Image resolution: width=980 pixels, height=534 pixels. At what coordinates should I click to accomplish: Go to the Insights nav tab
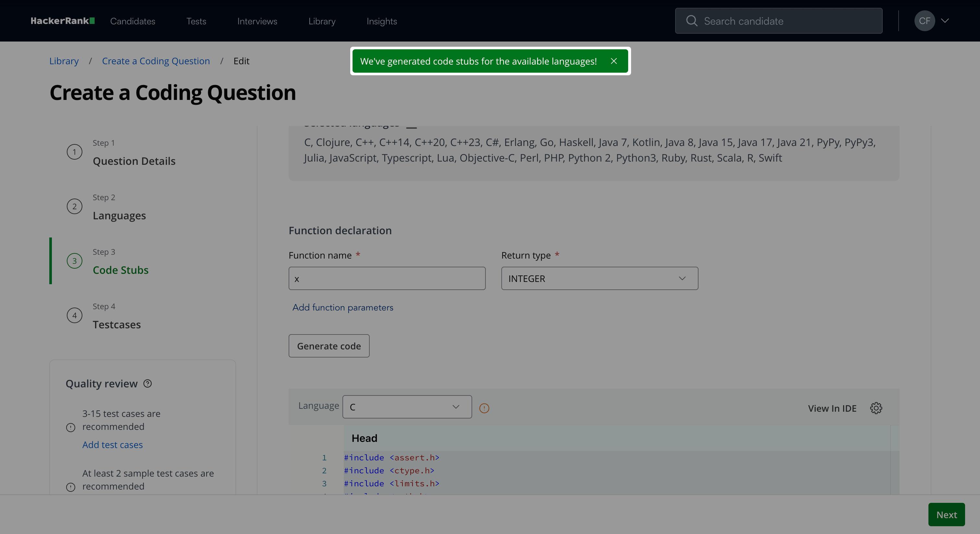coord(382,21)
